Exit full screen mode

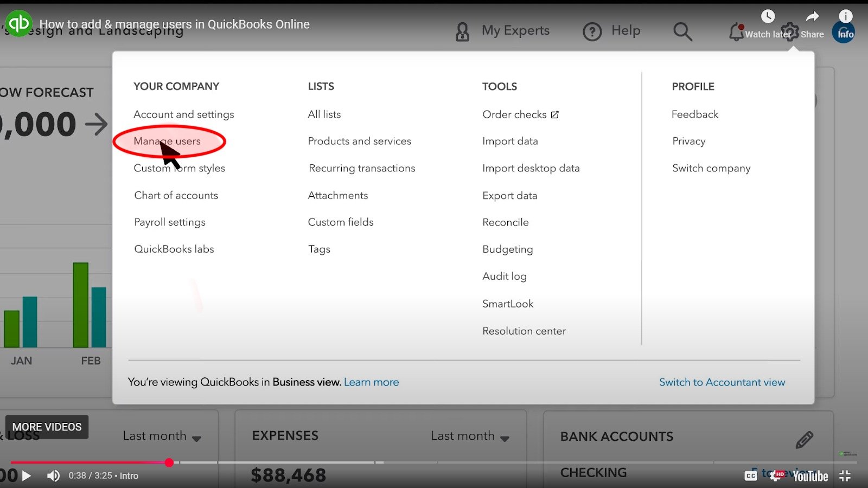[x=845, y=476]
